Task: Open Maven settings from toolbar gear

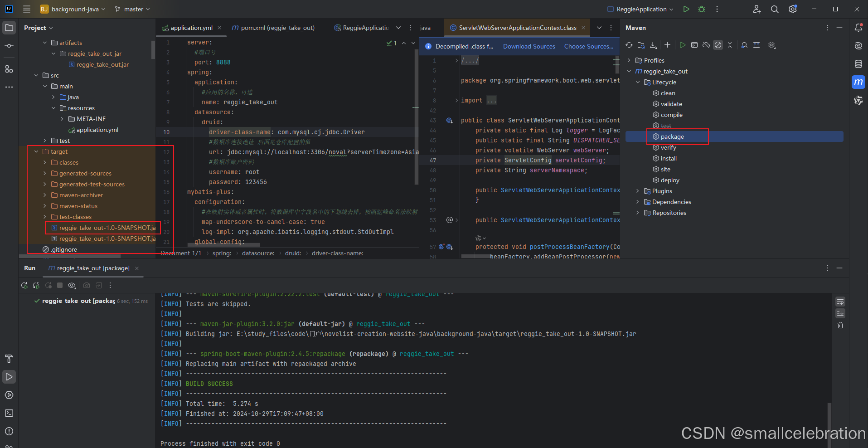Action: (772, 45)
